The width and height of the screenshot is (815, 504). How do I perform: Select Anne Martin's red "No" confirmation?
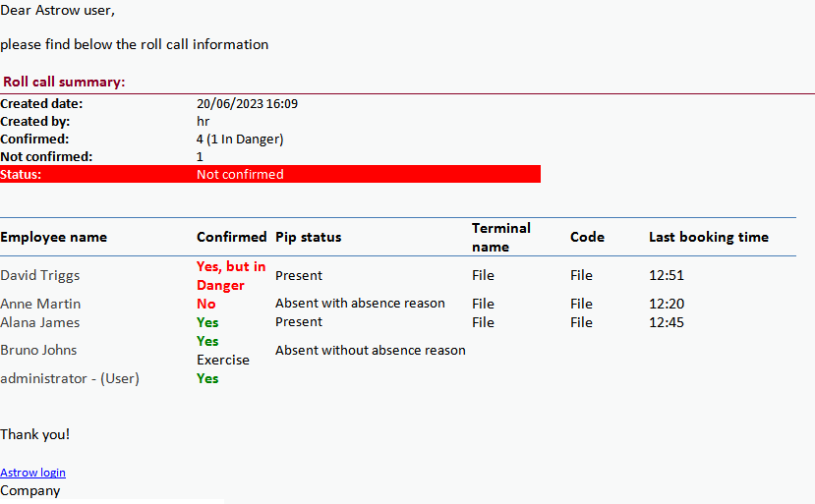point(205,304)
